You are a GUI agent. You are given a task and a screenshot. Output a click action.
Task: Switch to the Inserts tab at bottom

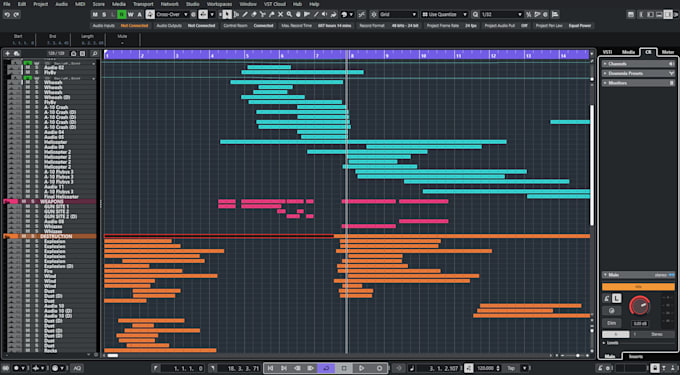[x=636, y=356]
